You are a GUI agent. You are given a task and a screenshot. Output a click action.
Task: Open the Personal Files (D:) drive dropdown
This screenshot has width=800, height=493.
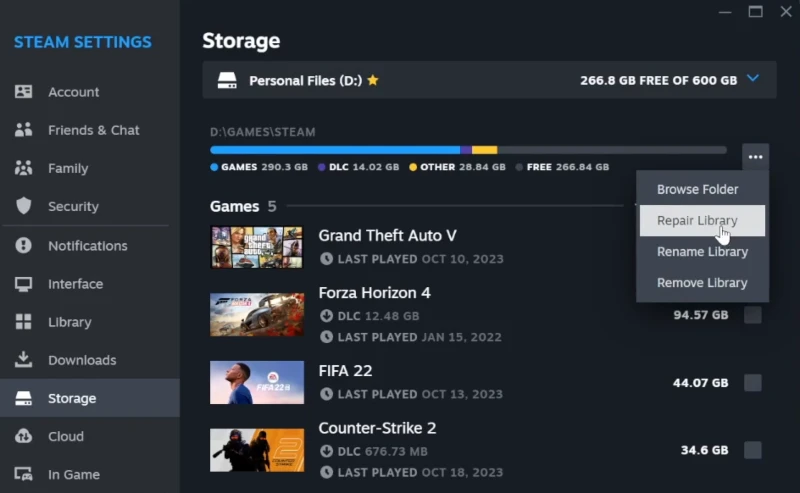(x=489, y=80)
